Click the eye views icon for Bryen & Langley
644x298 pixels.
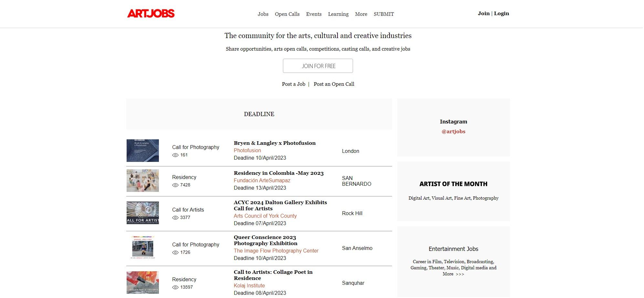point(175,155)
